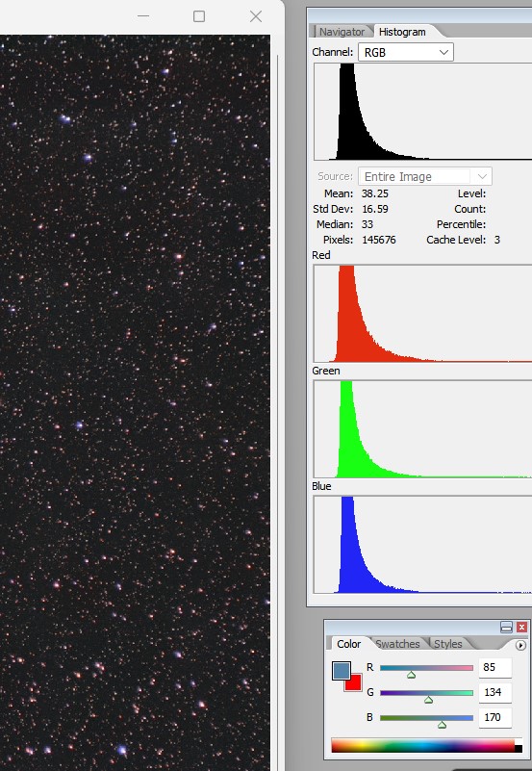
Task: Click the Pixels value 145676
Action: (379, 240)
